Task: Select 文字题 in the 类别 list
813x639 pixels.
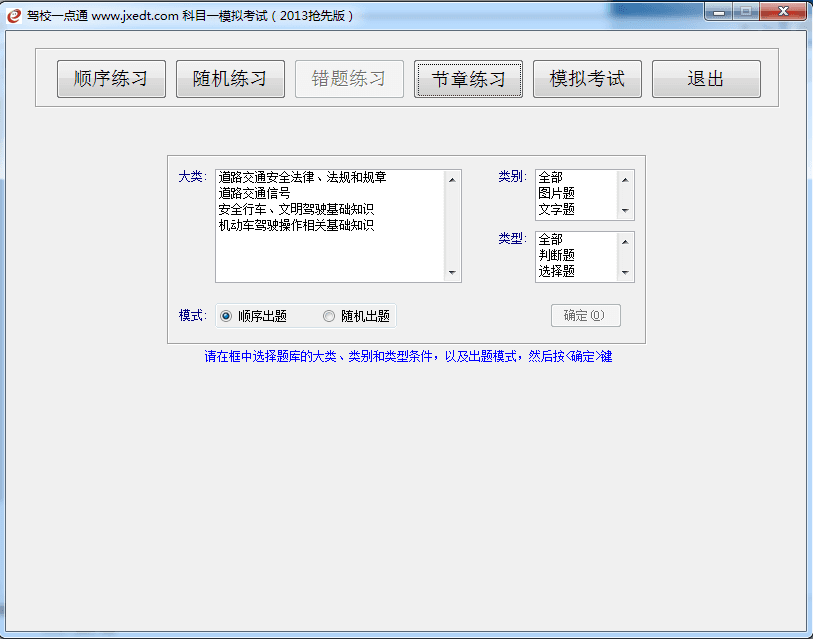Action: tap(557, 209)
